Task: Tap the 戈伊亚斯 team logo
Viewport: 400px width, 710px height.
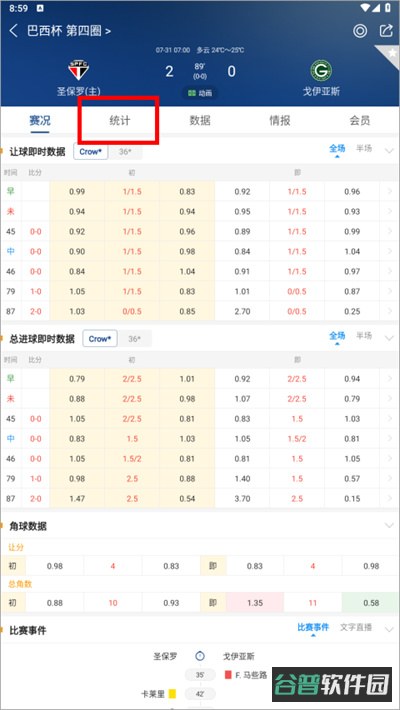Action: tap(321, 71)
